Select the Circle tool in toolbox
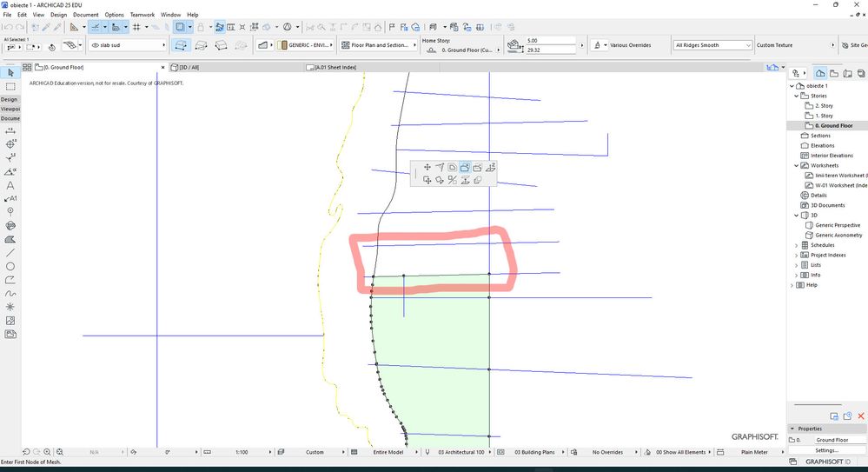Screen dimensions: 868x472 point(10,266)
